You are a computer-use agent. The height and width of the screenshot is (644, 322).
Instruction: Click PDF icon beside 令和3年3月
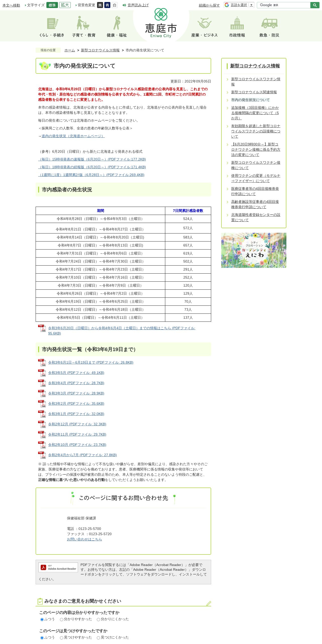pos(42,393)
